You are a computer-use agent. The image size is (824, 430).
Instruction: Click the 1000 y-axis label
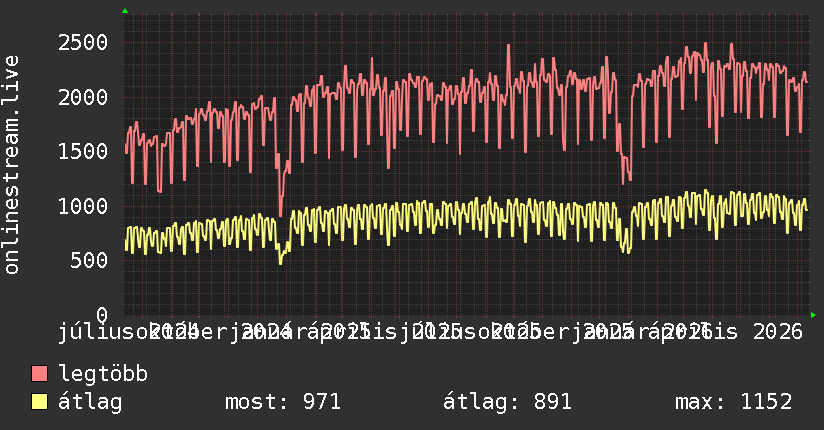click(83, 206)
